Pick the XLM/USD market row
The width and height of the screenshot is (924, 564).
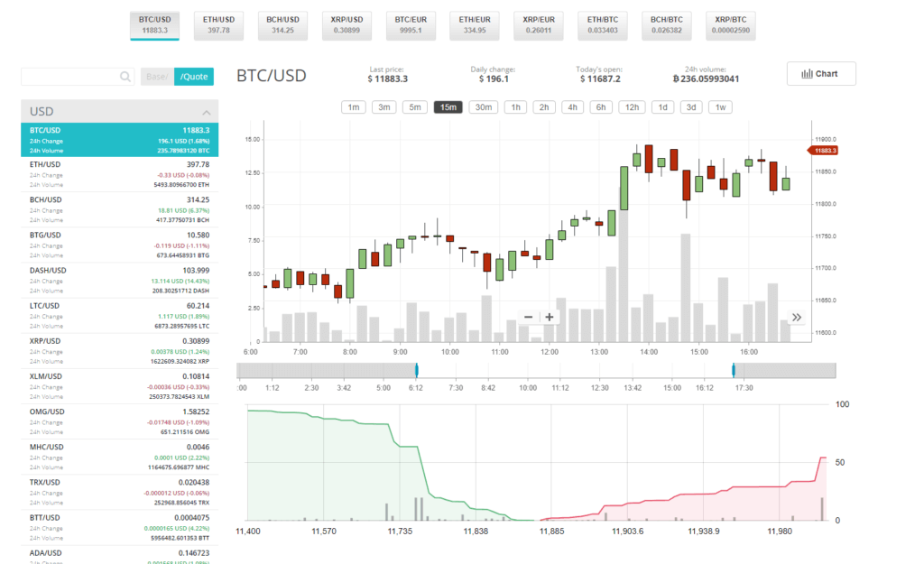(120, 386)
